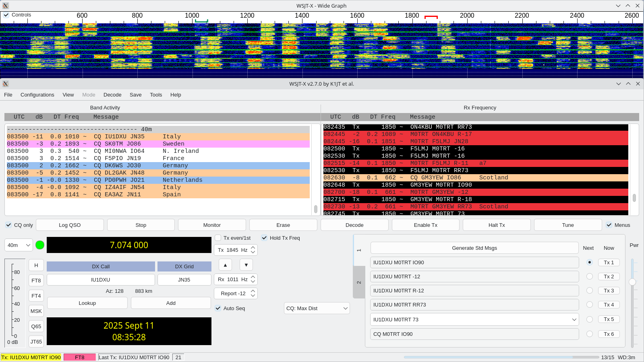The height and width of the screenshot is (362, 644).
Task: Click the Log QSO button
Action: [x=70, y=225]
